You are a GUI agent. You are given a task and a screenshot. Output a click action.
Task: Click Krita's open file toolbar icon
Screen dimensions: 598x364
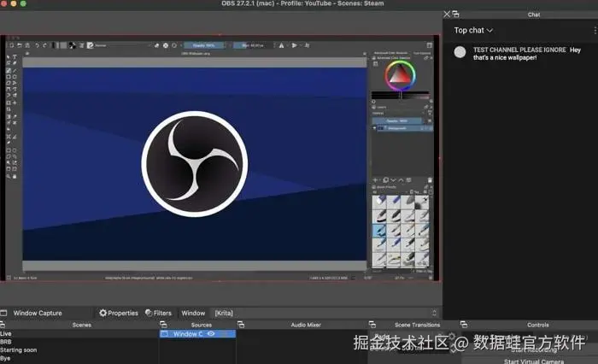click(19, 45)
